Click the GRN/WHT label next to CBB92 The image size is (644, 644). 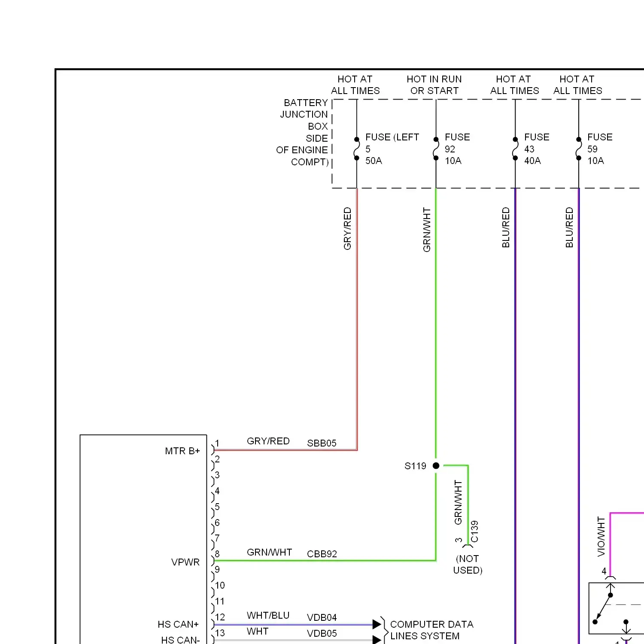click(x=269, y=552)
